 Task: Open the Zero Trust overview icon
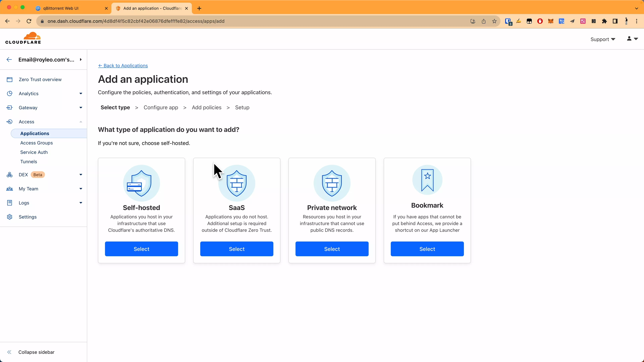(10, 80)
